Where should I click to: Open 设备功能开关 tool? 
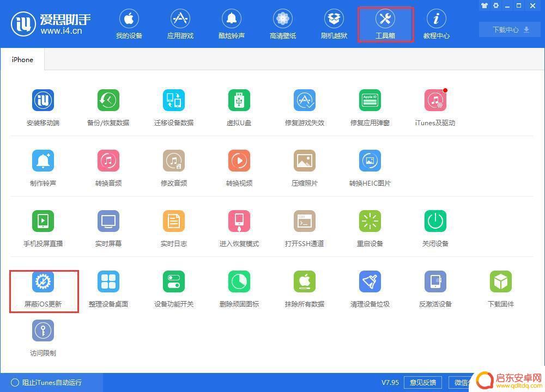[174, 281]
